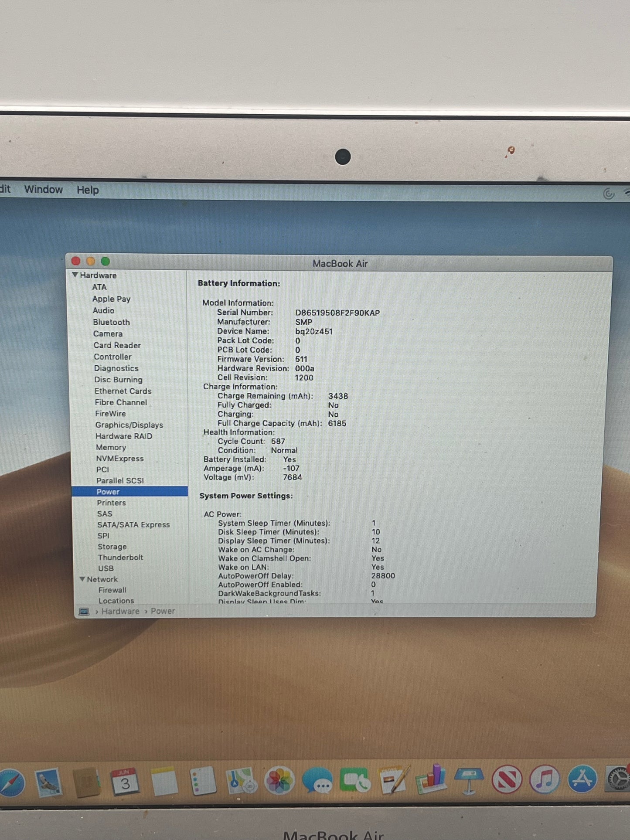The image size is (630, 840).
Task: Select Thunderbolt in the sidebar
Action: click(120, 558)
